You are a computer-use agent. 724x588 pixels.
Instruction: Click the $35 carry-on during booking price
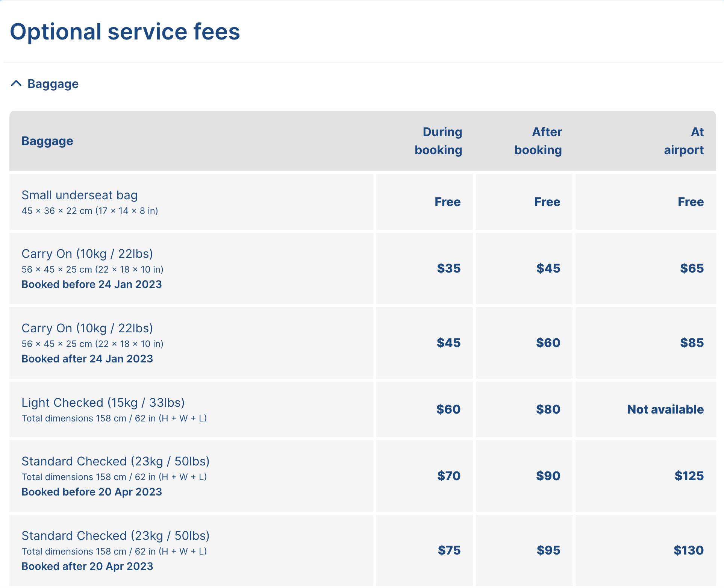448,268
